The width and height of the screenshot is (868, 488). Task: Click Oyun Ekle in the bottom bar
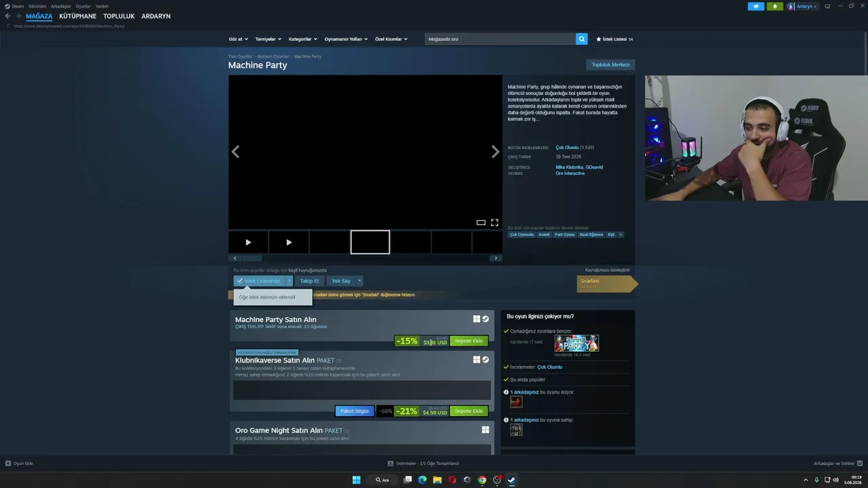pos(19,464)
